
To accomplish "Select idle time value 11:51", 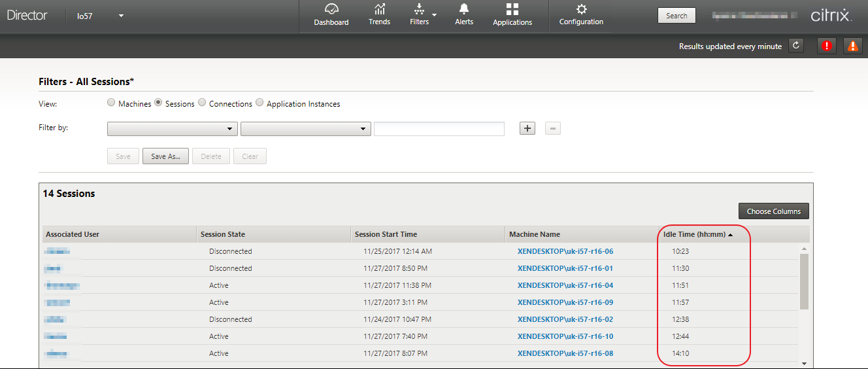I will pos(680,285).
